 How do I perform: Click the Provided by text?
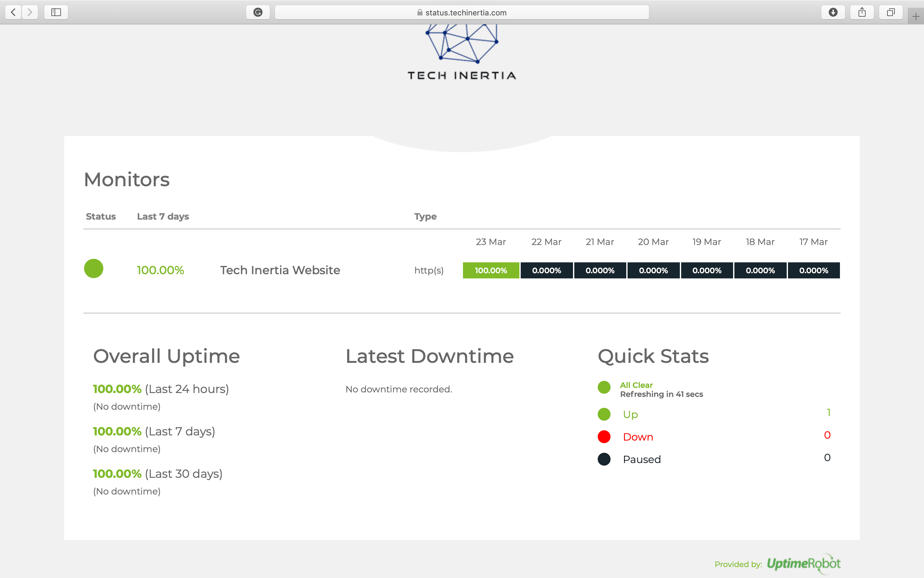pos(739,565)
